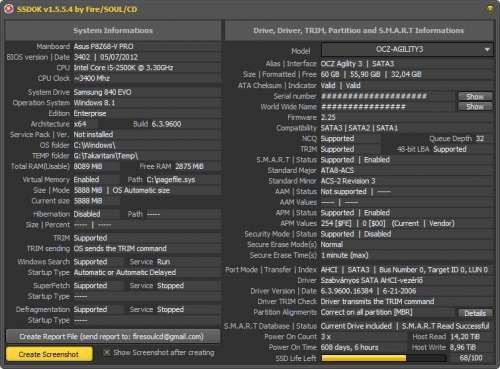Click Service Pack value Not installed
This screenshot has height=369, width=500.
93,134
